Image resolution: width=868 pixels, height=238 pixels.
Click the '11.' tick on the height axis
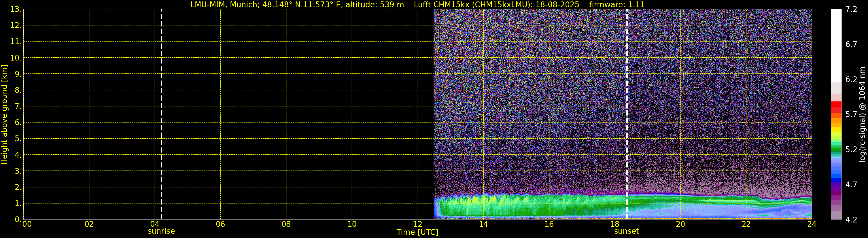pos(16,41)
